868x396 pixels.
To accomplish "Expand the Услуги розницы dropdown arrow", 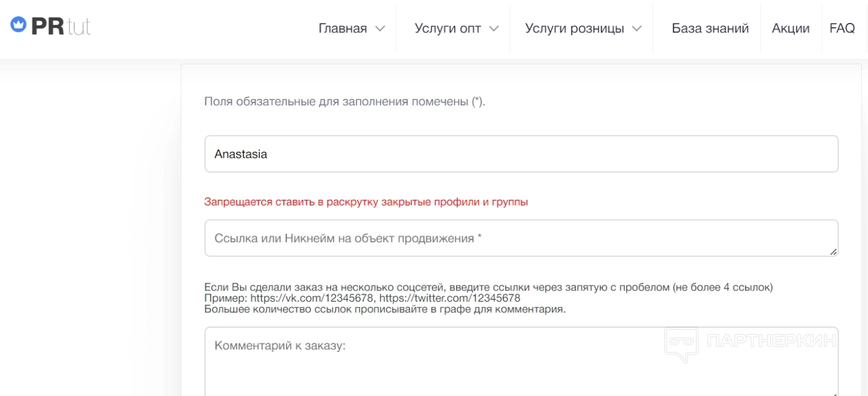I will 636,29.
